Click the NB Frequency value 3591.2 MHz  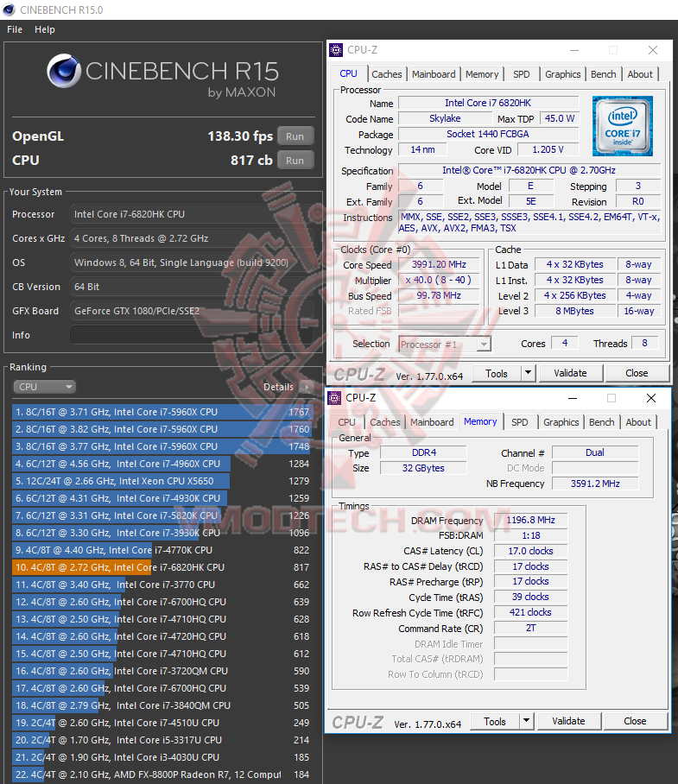(595, 484)
